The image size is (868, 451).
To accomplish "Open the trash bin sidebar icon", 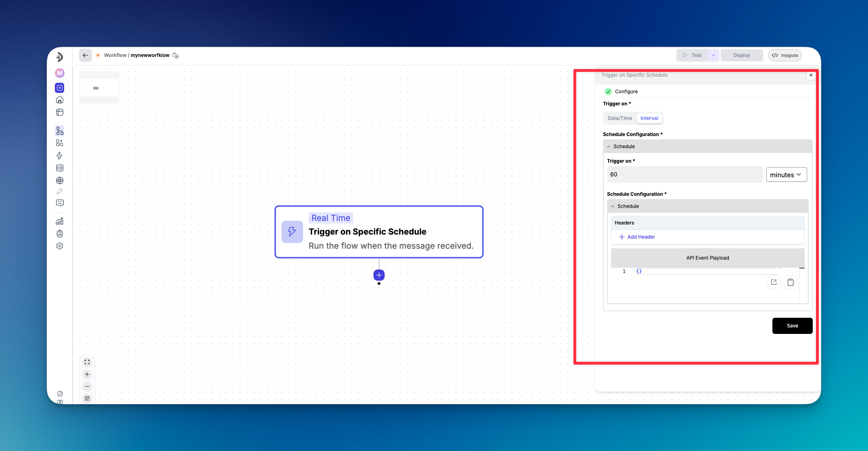I will [60, 233].
